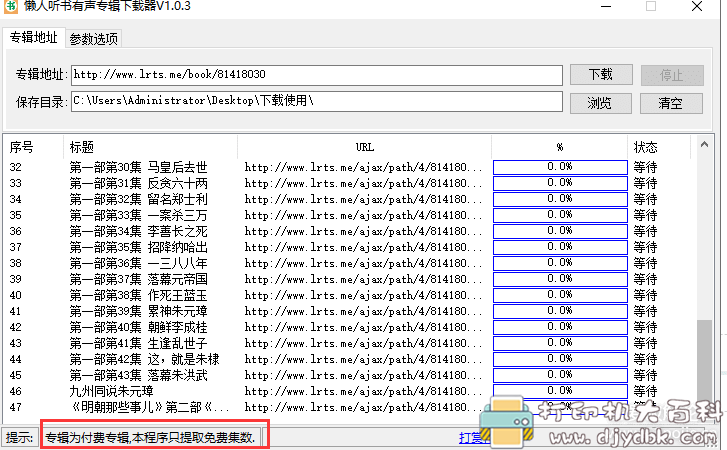Select row 第一部第41集 生逢乱世子
Screen dimensions: 727x450
point(347,343)
